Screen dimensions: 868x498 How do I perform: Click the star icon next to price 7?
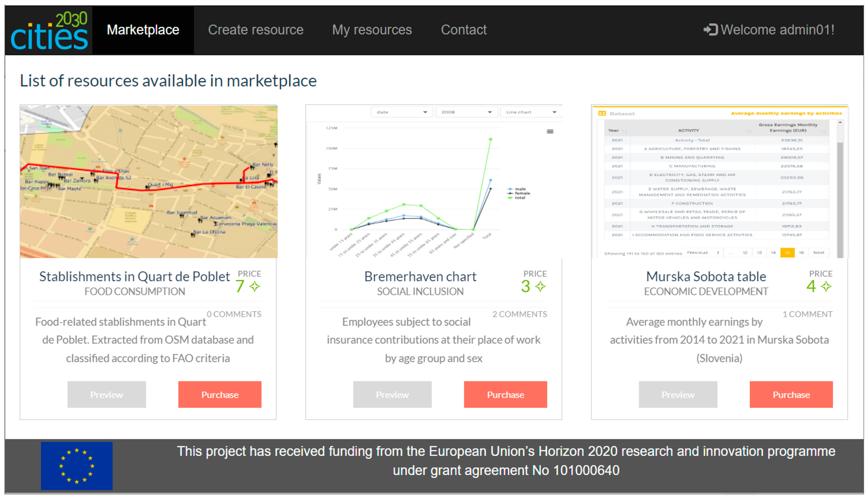point(255,286)
